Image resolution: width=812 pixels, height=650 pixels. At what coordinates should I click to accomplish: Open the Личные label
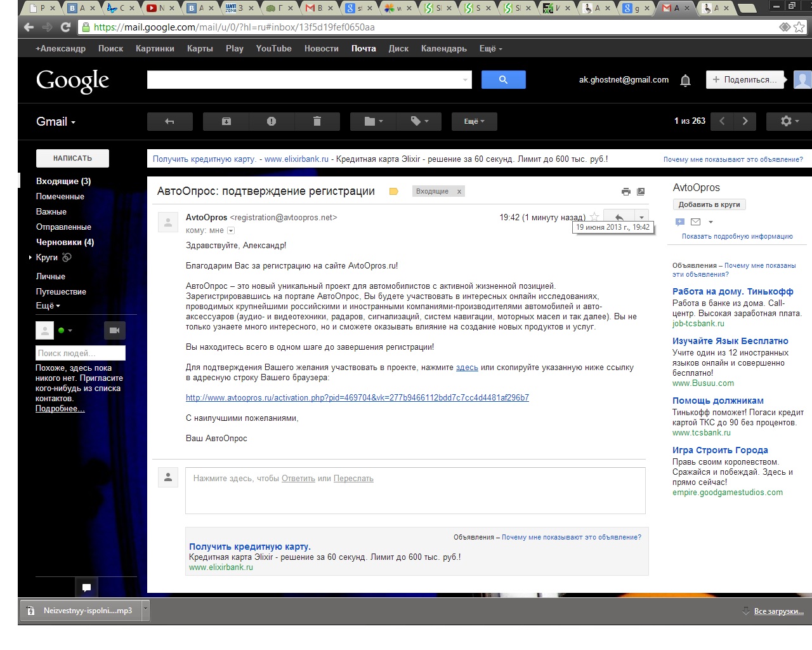click(x=51, y=276)
